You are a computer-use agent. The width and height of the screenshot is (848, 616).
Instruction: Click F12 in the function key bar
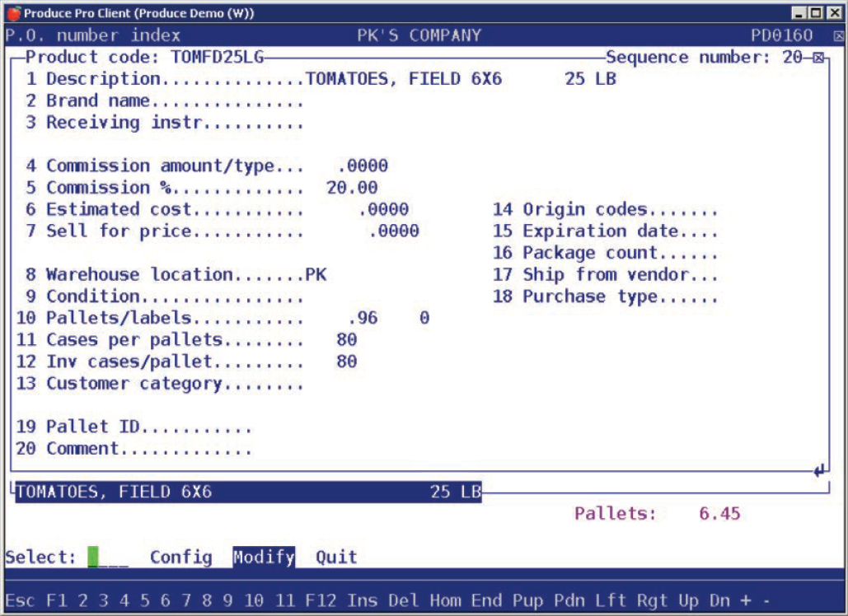(x=320, y=600)
